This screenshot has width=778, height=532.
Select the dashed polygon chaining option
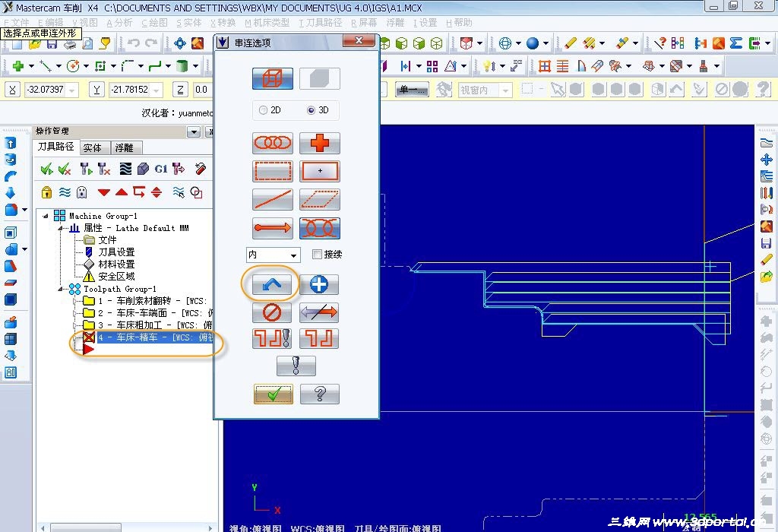320,199
